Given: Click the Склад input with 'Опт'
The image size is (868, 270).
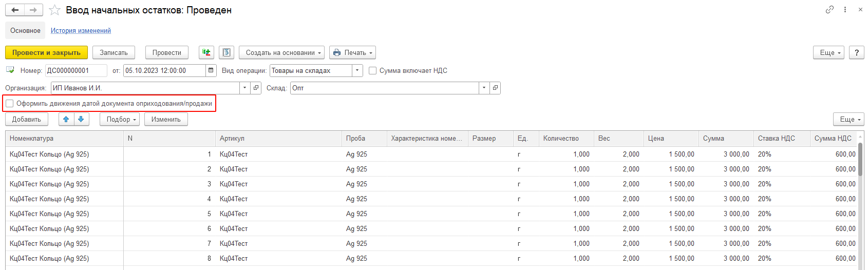Looking at the screenshot, I should pos(385,88).
